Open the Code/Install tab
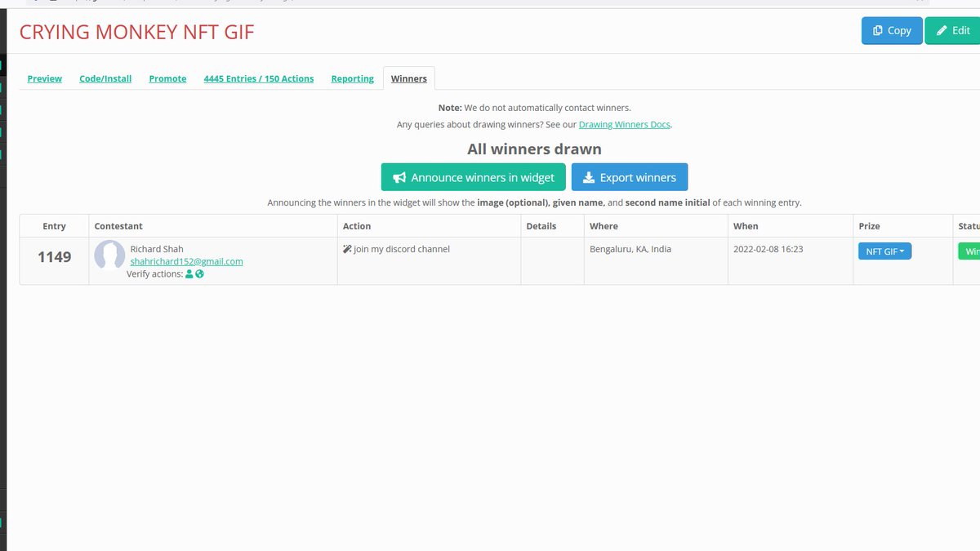Screen dimensions: 980x551 [105, 78]
